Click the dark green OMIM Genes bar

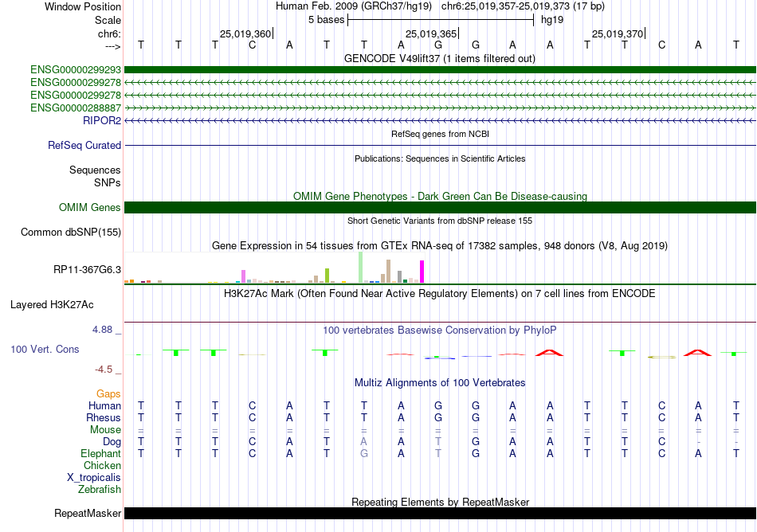tap(440, 207)
